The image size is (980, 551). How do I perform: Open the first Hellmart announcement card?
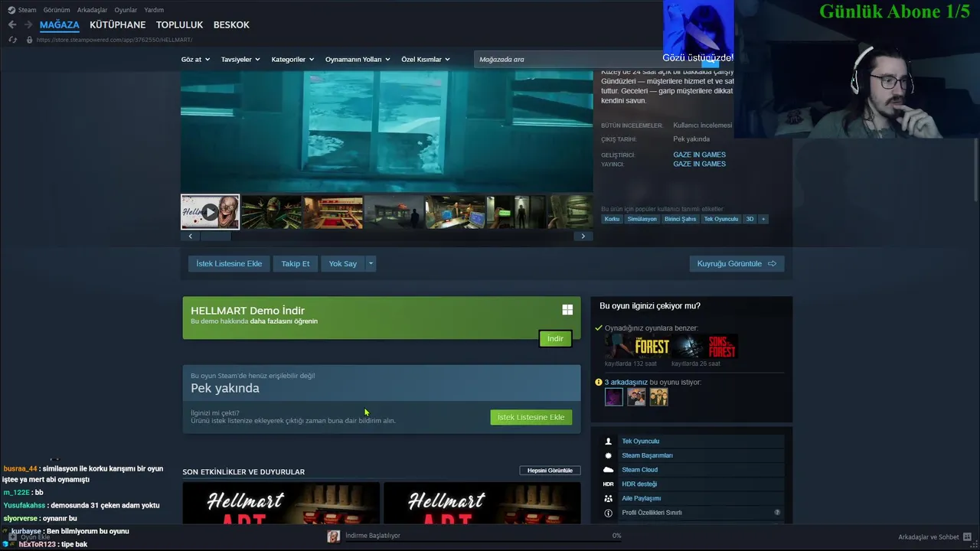pyautogui.click(x=281, y=503)
